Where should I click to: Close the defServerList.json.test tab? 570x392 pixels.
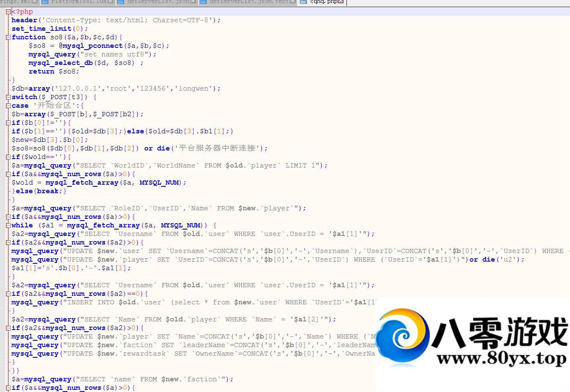point(293,2)
